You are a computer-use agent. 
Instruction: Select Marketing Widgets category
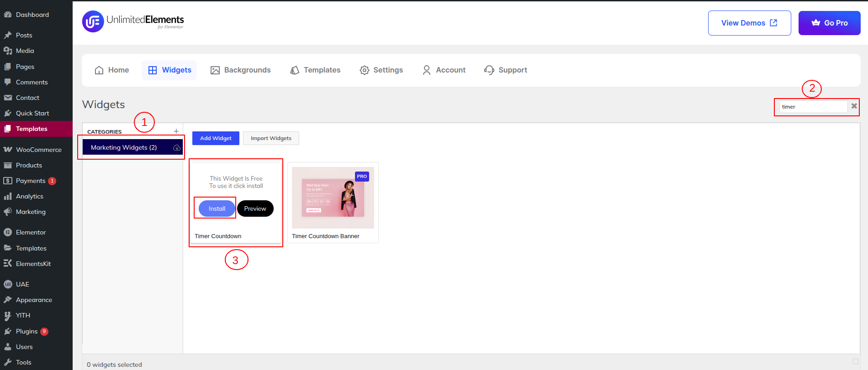tap(124, 148)
